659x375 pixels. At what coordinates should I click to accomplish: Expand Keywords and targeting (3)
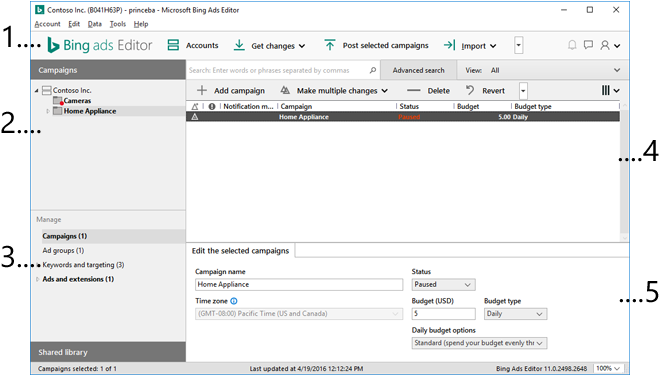click(38, 265)
